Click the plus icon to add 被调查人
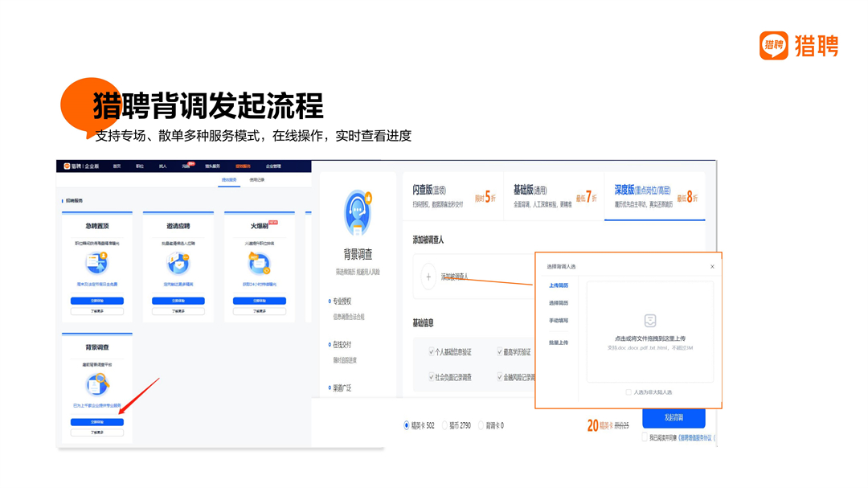Image resolution: width=868 pixels, height=488 pixels. click(x=428, y=277)
